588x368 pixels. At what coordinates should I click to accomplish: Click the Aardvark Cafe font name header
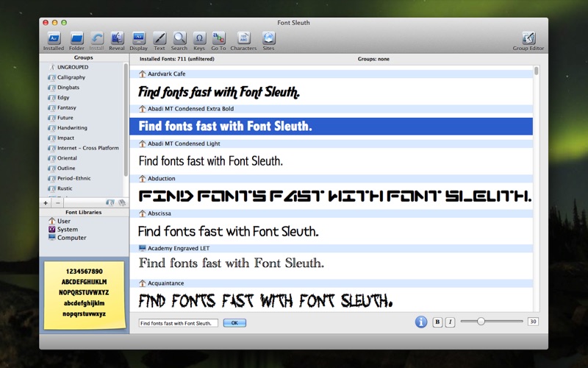coord(331,74)
